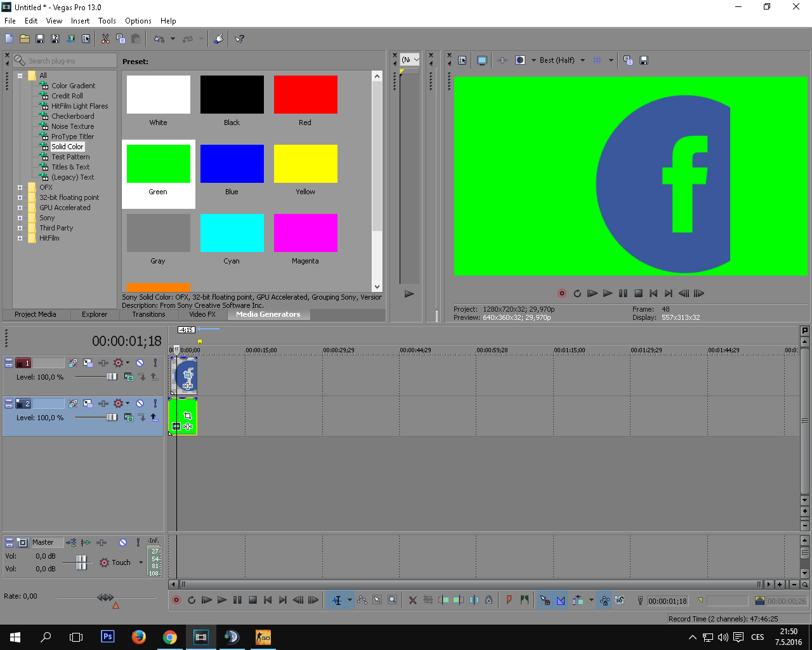The width and height of the screenshot is (812, 650).
Task: Click the Record button in timeline transport
Action: (x=176, y=600)
